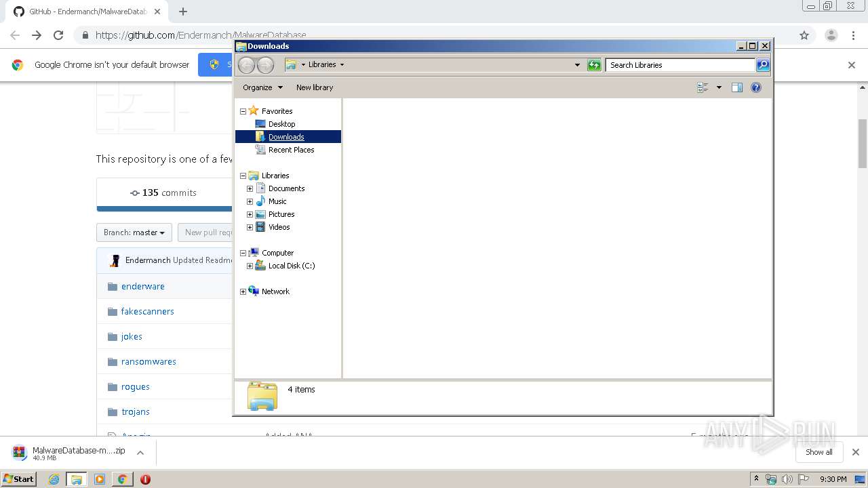868x488 pixels.
Task: Launch Internet Explorer from the taskbar
Action: [x=54, y=479]
